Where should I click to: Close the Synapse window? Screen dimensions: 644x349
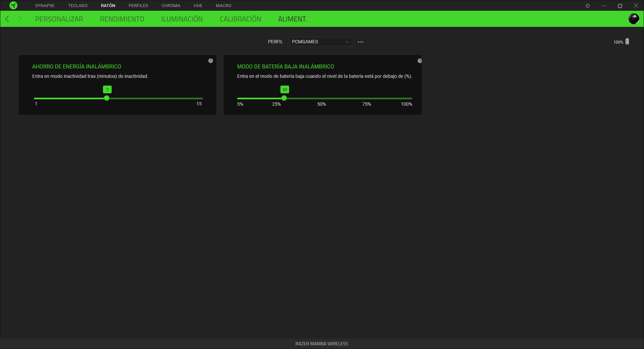click(x=636, y=6)
